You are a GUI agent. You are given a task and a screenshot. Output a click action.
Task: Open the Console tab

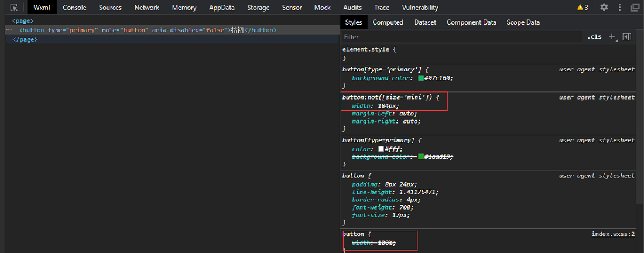75,8
